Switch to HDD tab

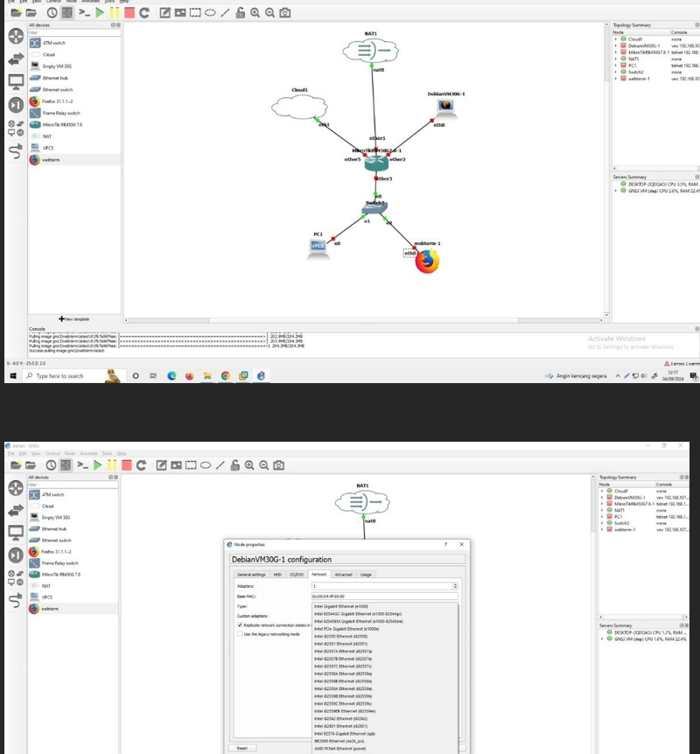(x=277, y=575)
